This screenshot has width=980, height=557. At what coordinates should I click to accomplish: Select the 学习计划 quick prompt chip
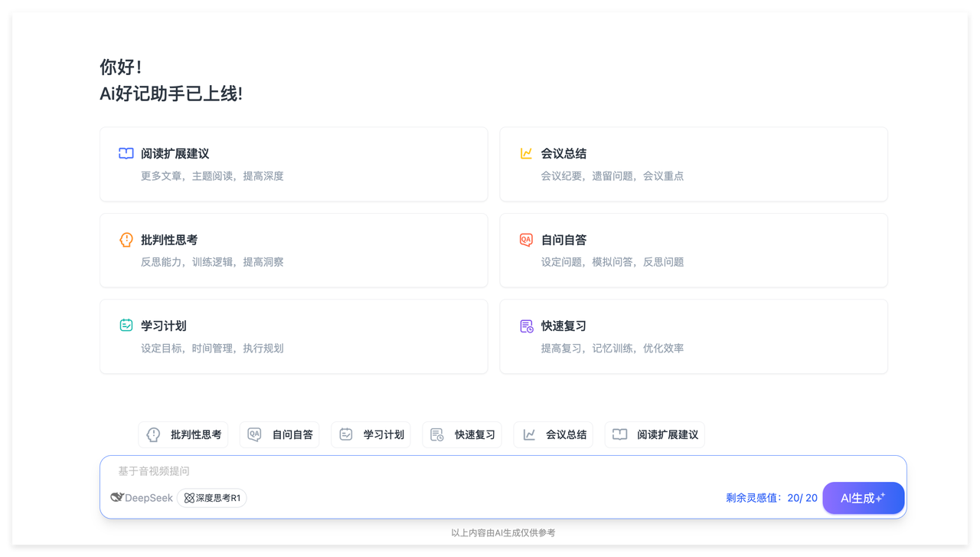click(371, 434)
